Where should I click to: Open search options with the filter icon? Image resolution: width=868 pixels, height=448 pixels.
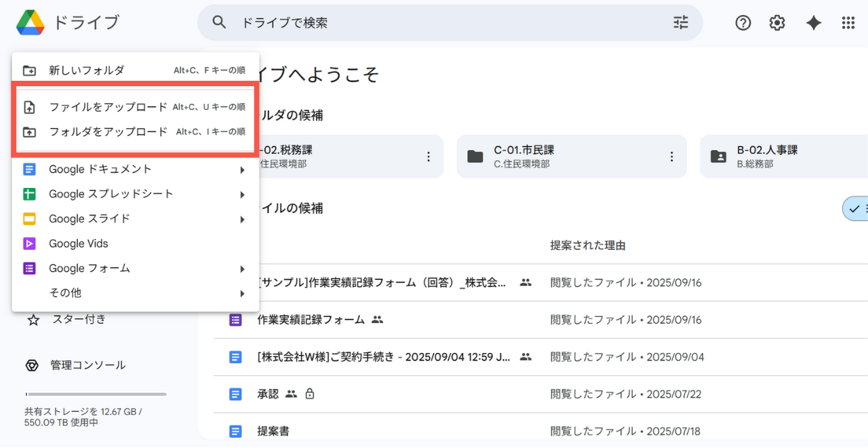pyautogui.click(x=680, y=22)
